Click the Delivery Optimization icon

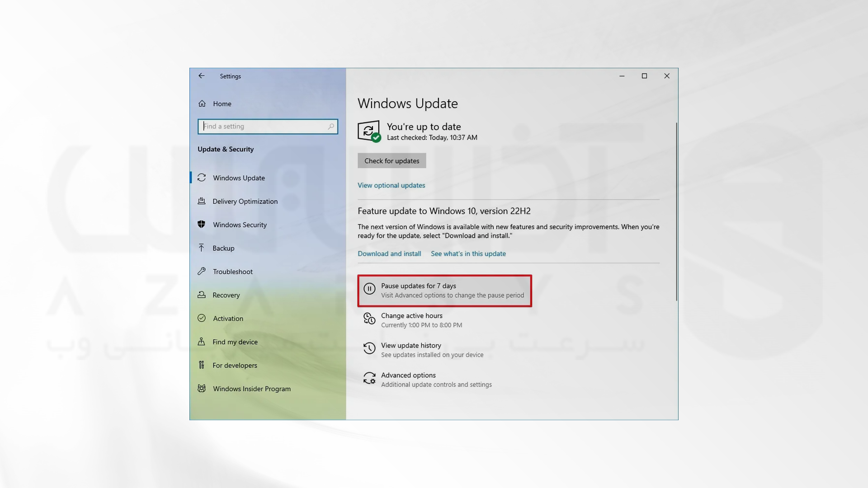pyautogui.click(x=202, y=201)
